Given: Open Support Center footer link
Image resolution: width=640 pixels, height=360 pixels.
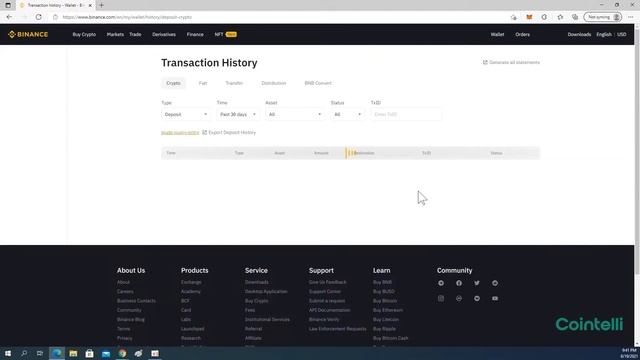Looking at the screenshot, I should pos(324,291).
